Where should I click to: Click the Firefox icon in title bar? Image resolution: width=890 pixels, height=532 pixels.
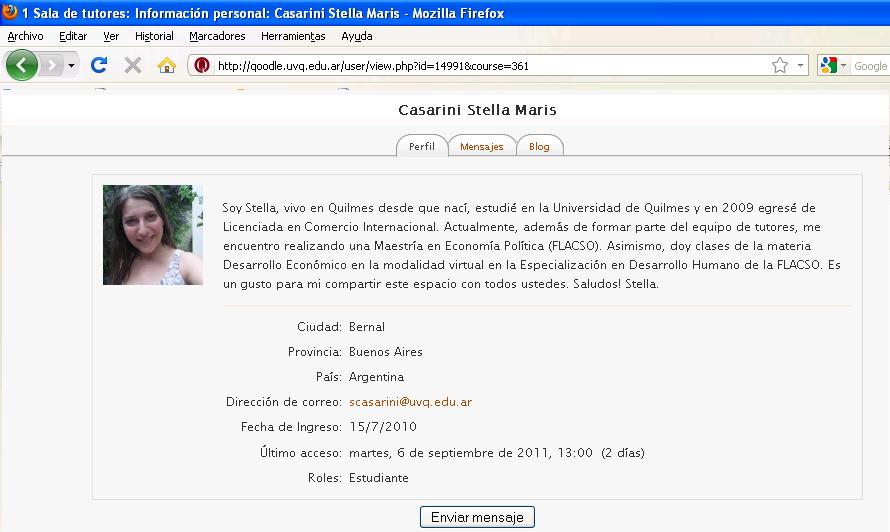coord(10,12)
